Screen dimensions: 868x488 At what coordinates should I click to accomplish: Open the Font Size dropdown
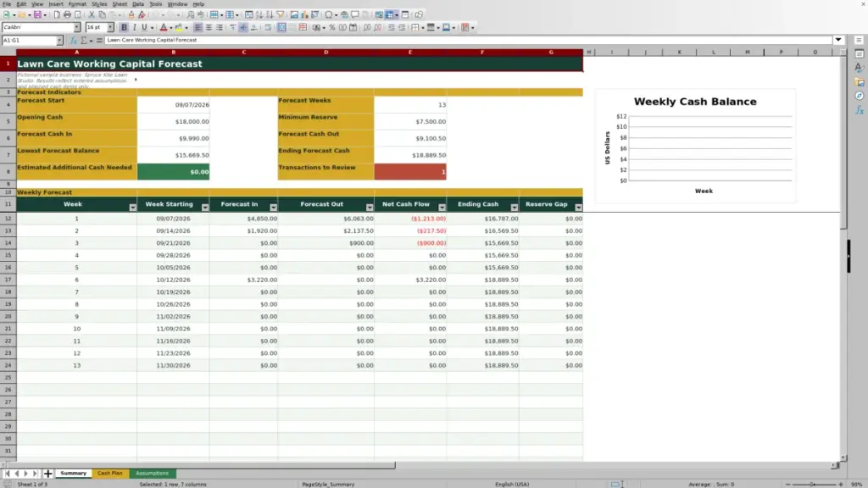110,27
